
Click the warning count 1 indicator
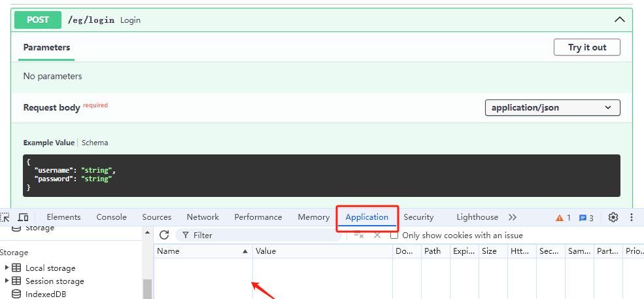(x=563, y=218)
